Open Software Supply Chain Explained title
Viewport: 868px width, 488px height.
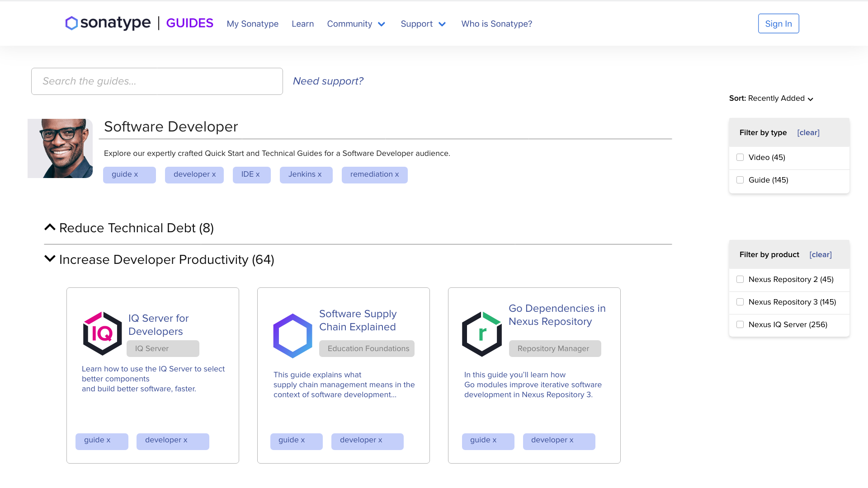(358, 320)
